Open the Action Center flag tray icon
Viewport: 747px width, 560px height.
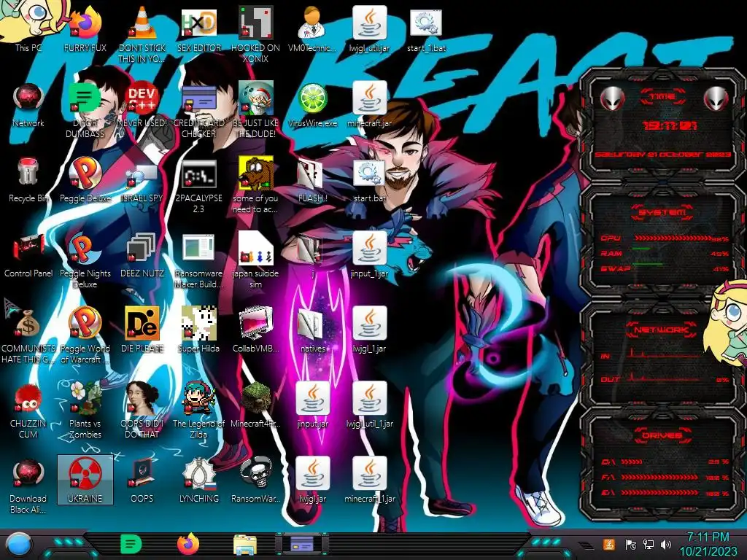click(x=630, y=544)
